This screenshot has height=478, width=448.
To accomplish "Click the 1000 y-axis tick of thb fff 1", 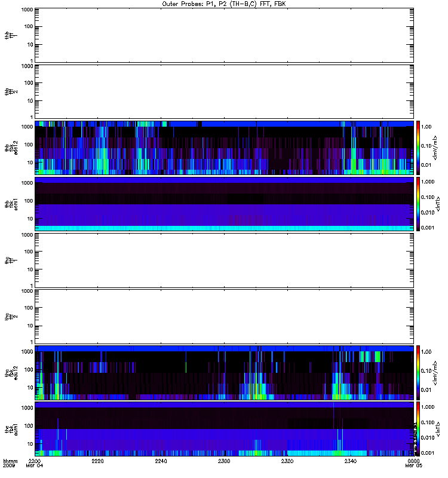I will tap(27, 10).
